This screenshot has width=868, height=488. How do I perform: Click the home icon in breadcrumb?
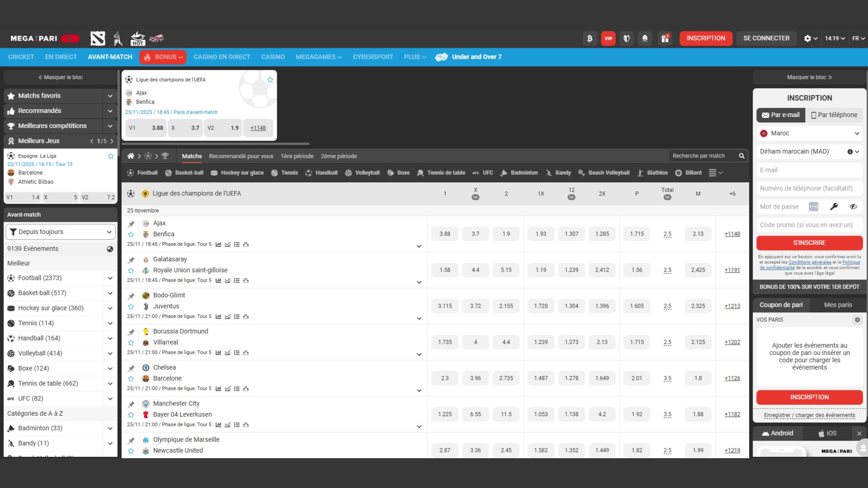[x=131, y=156]
